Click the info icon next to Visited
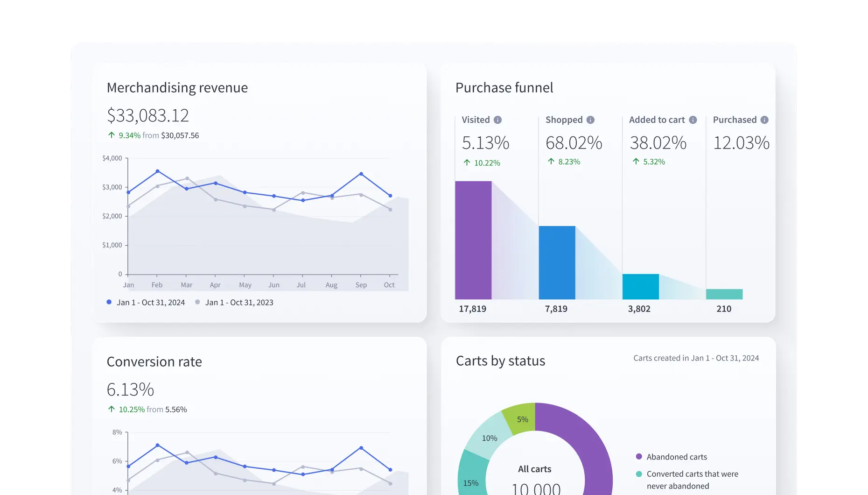 497,120
